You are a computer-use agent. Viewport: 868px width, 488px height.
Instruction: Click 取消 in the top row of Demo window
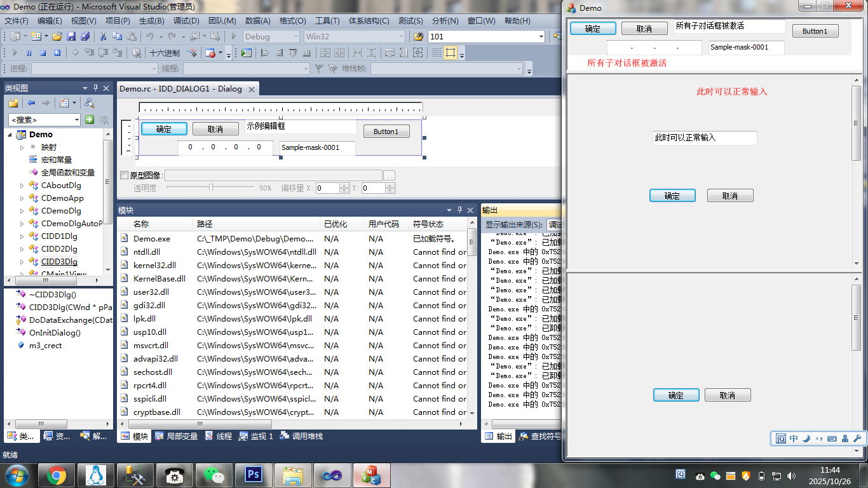click(x=644, y=29)
